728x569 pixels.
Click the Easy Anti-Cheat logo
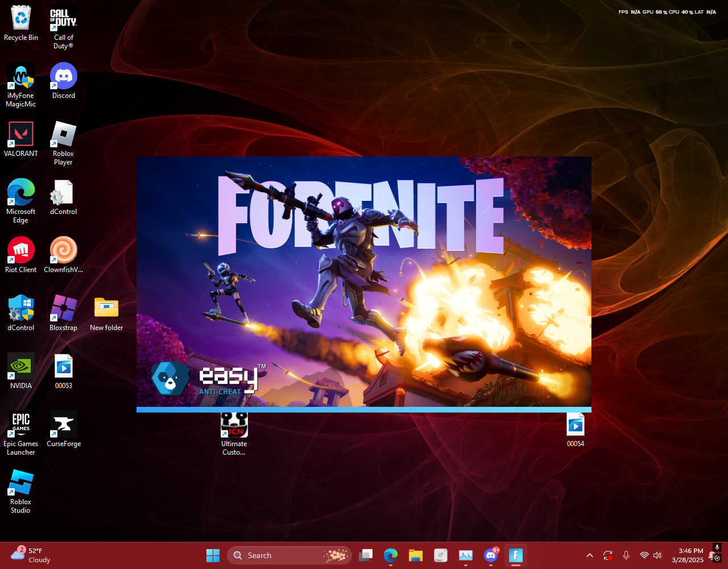(209, 378)
